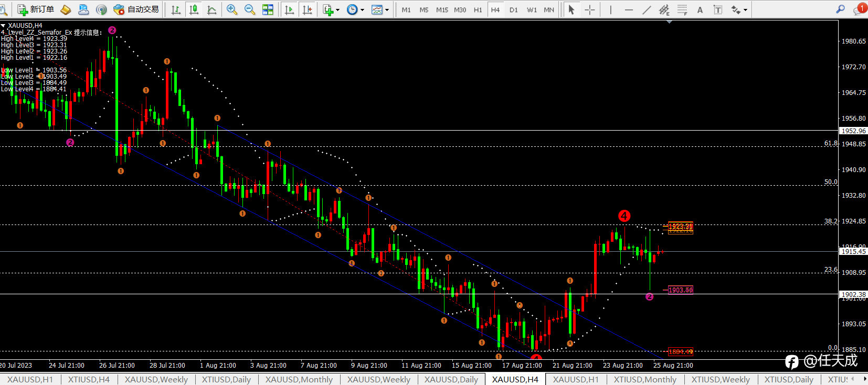The height and width of the screenshot is (385, 868).
Task: Select the equidistant channel tool
Action: (x=664, y=9)
